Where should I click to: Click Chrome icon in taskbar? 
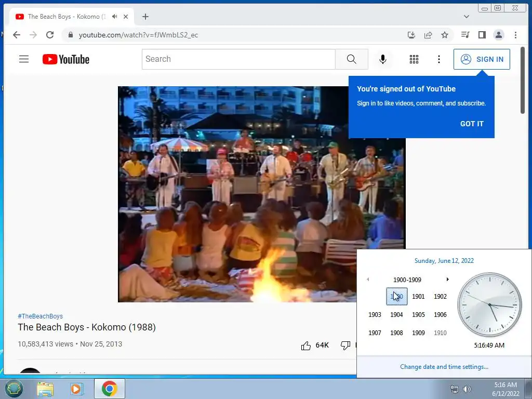[x=109, y=389]
